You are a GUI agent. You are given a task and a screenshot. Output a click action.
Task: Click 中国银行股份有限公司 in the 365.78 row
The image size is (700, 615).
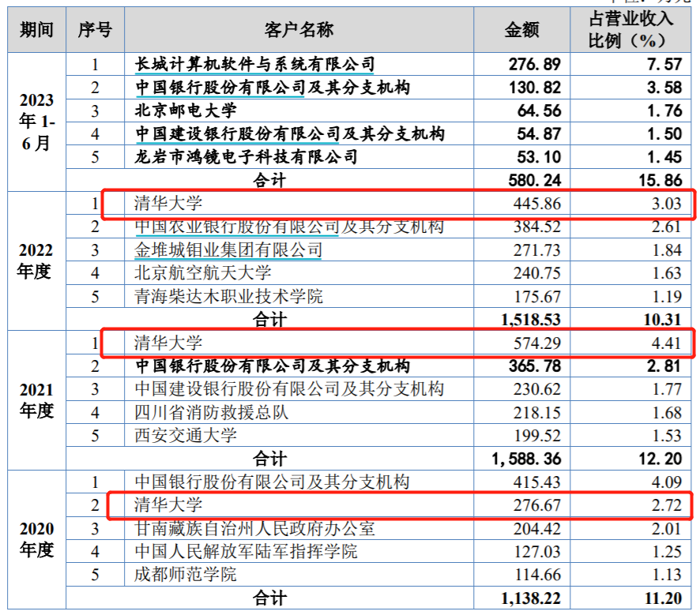pos(220,366)
